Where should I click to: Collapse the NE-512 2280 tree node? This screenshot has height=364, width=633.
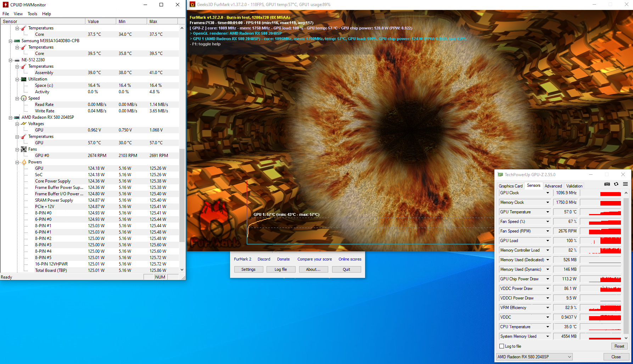pos(11,60)
